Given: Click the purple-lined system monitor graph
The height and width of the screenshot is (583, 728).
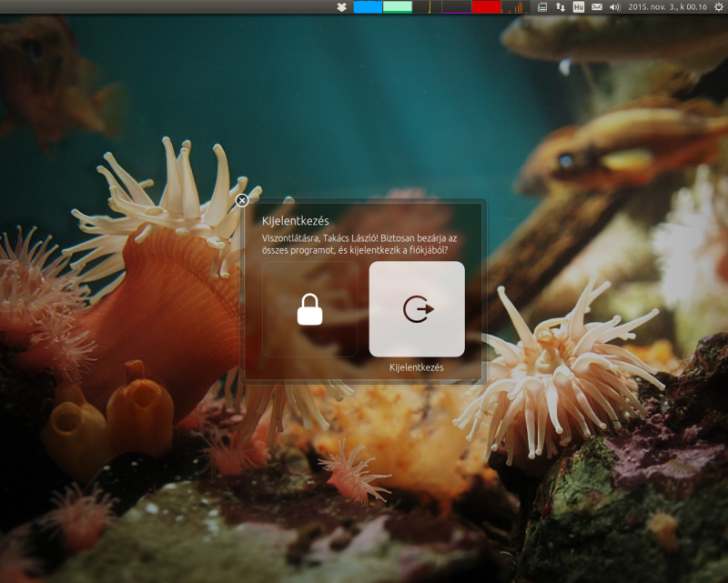Looking at the screenshot, I should click(x=457, y=7).
